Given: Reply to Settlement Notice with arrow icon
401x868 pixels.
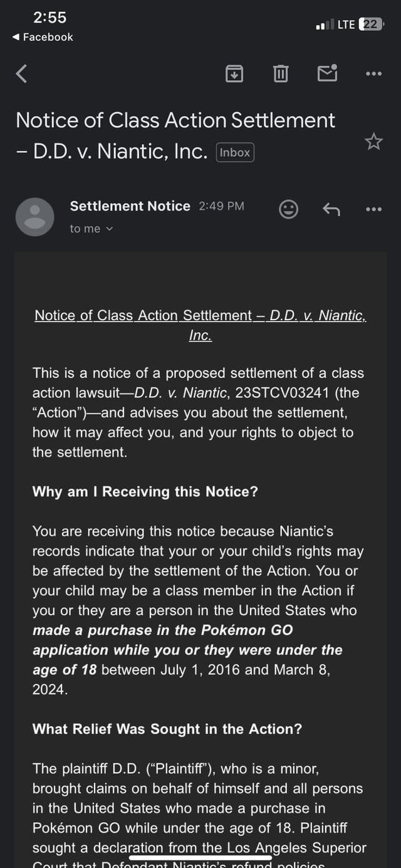Looking at the screenshot, I should 331,209.
